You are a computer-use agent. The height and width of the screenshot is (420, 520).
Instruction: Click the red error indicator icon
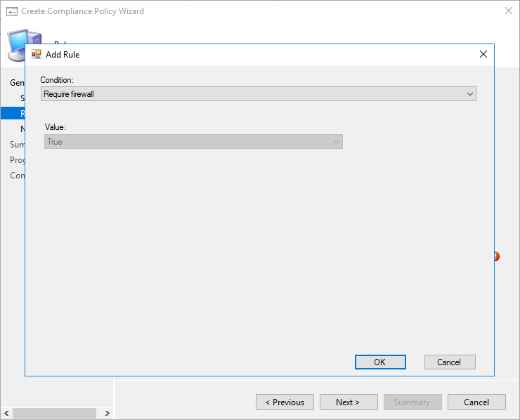pos(496,256)
